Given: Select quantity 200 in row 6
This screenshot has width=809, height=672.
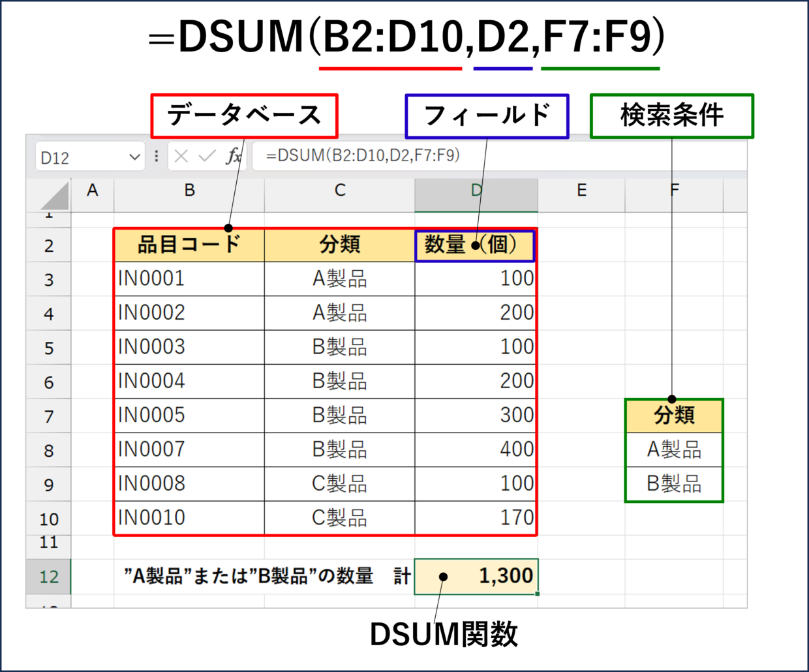Looking at the screenshot, I should tap(476, 382).
